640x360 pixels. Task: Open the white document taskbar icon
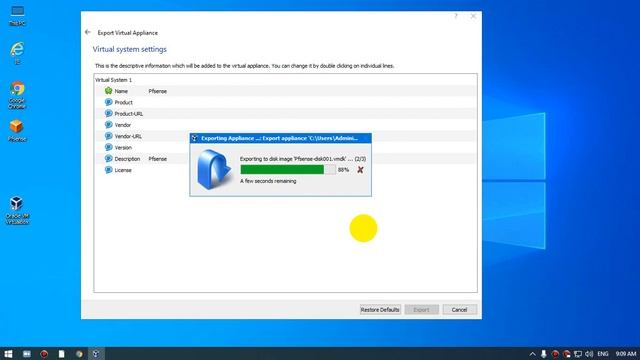[61, 353]
